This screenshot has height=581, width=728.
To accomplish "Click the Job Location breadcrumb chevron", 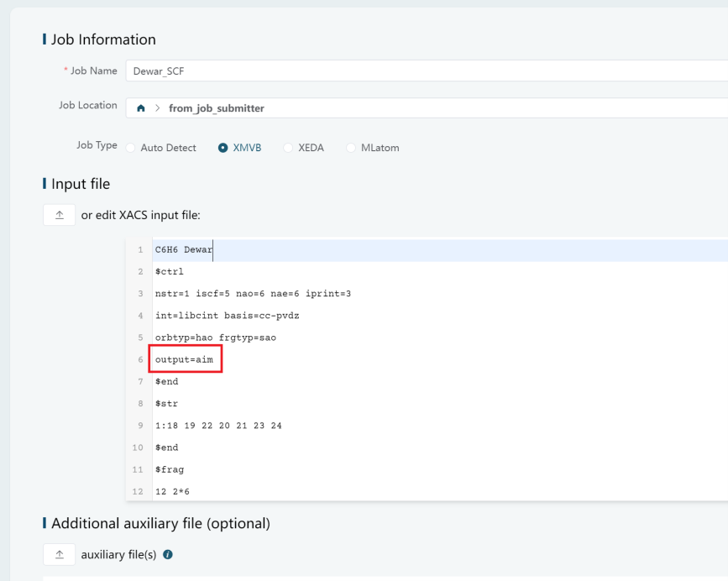I will pos(157,108).
